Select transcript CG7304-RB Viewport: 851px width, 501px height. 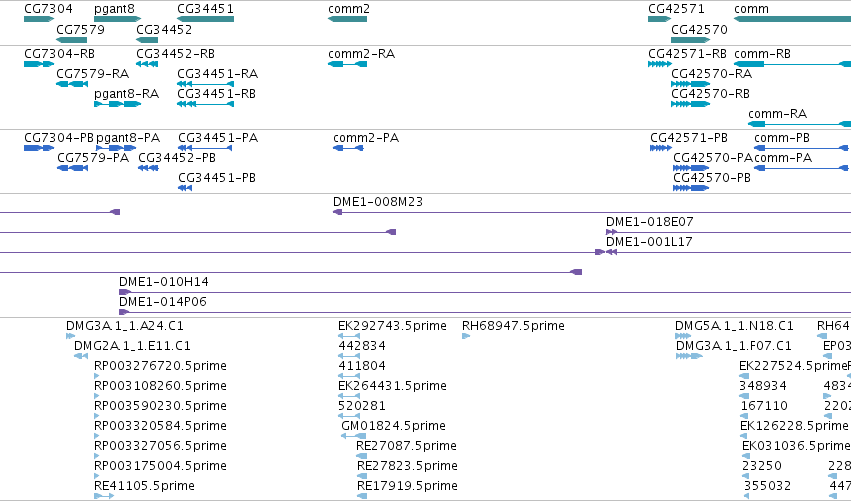click(39, 64)
